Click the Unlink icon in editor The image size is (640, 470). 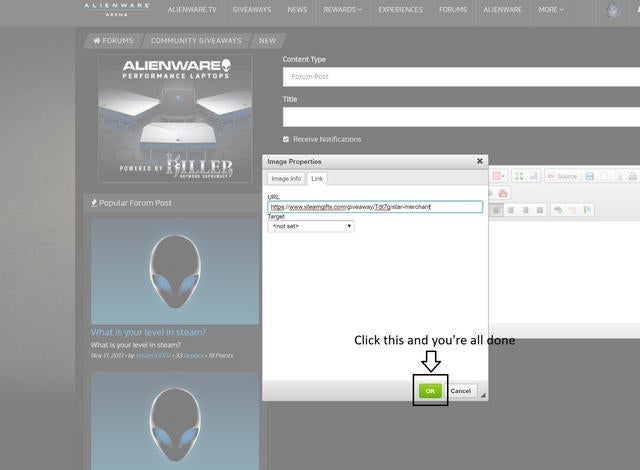point(572,210)
